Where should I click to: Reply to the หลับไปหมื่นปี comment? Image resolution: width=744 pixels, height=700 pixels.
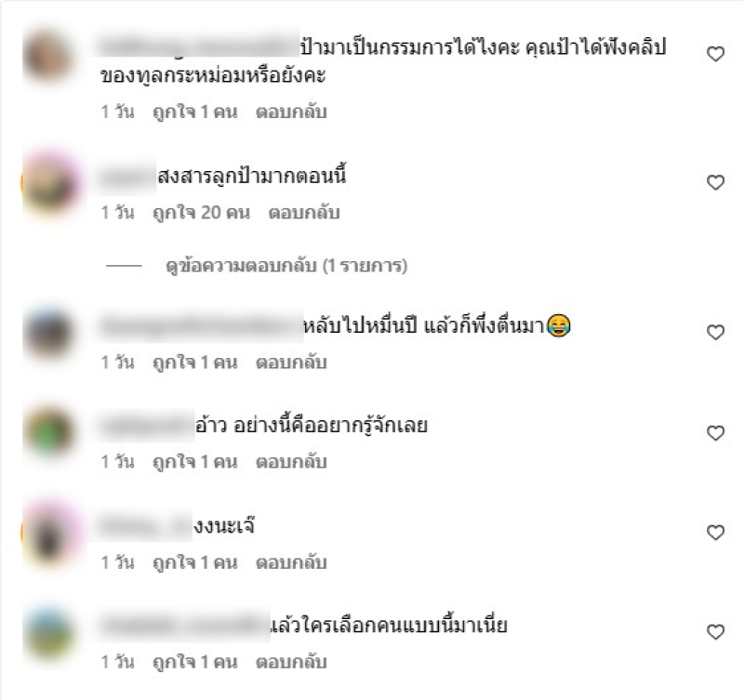pos(291,363)
